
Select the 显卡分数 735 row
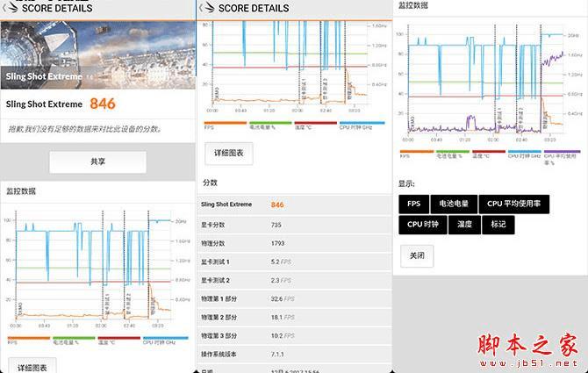[294, 225]
